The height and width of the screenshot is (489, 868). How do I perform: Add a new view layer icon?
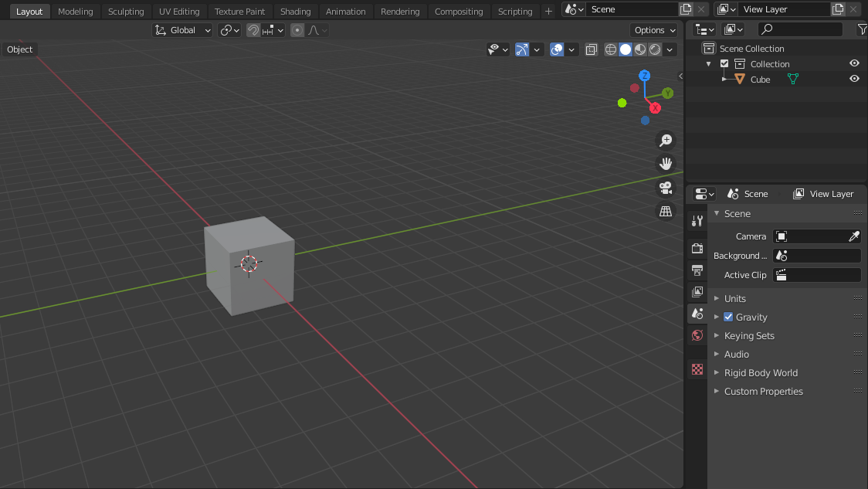838,9
